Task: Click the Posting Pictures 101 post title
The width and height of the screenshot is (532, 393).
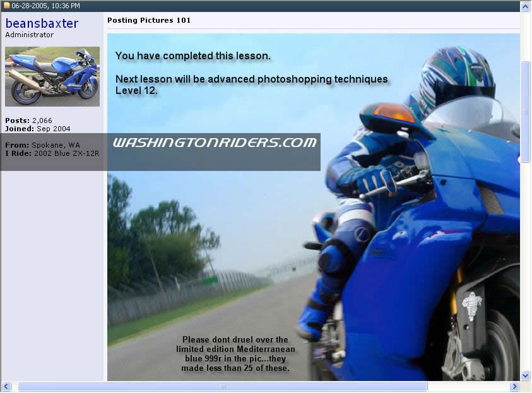Action: point(149,20)
